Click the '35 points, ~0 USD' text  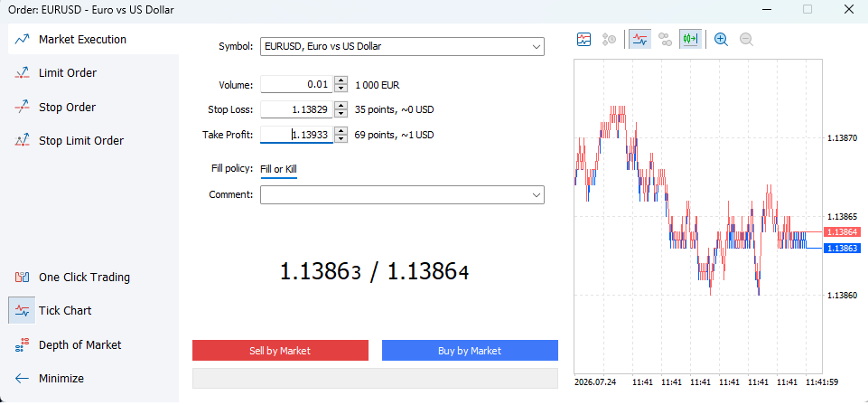pyautogui.click(x=394, y=109)
